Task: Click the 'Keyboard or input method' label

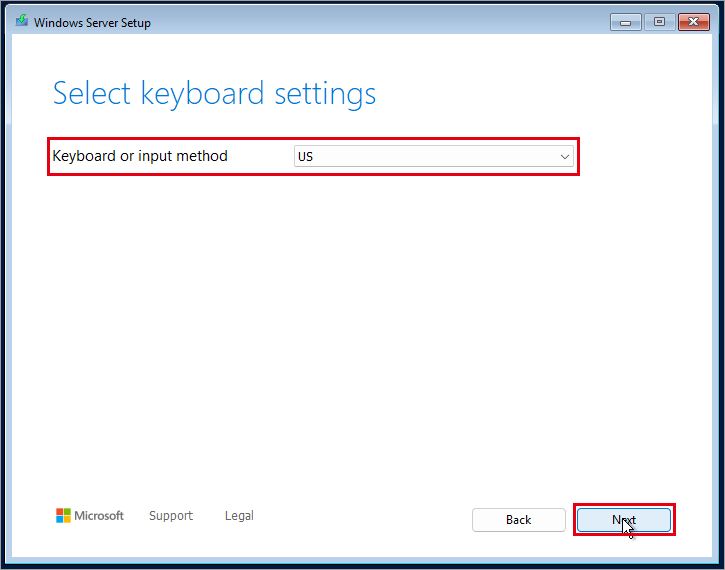Action: tap(140, 156)
